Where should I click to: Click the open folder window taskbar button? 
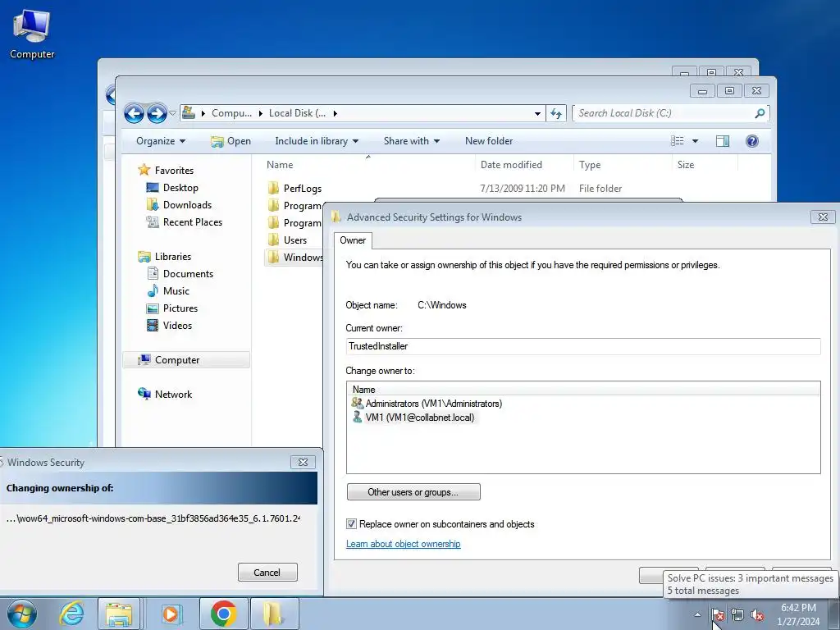(x=274, y=614)
